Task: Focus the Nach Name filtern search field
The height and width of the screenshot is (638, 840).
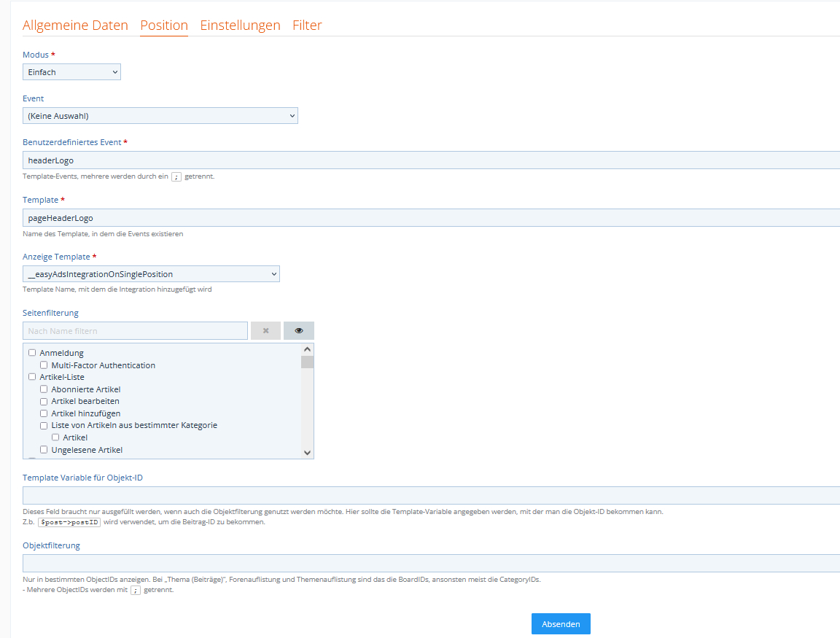Action: [x=135, y=331]
